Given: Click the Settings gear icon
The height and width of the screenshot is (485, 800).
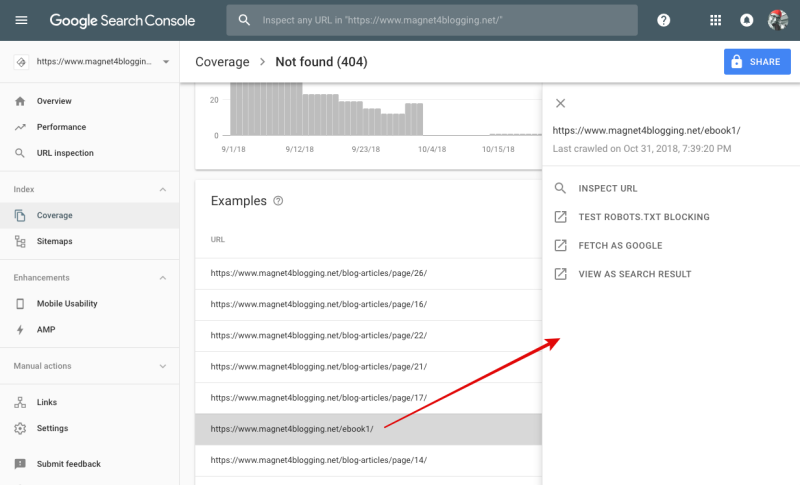Looking at the screenshot, I should pyautogui.click(x=20, y=428).
